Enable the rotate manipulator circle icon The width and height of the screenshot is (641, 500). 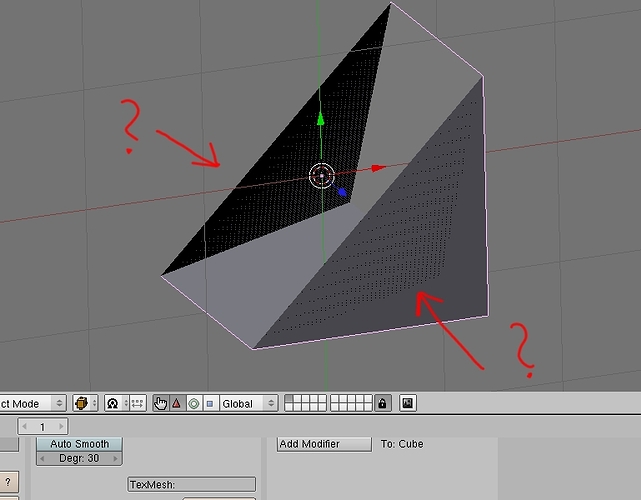pyautogui.click(x=194, y=404)
